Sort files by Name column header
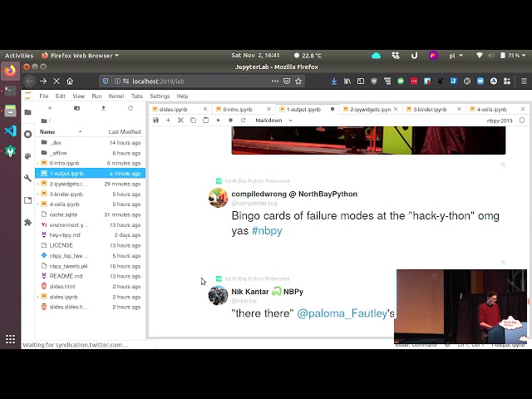The width and height of the screenshot is (532, 399). tap(47, 131)
